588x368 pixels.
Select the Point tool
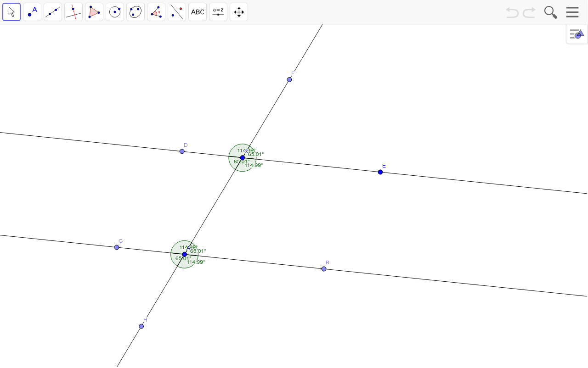click(32, 12)
